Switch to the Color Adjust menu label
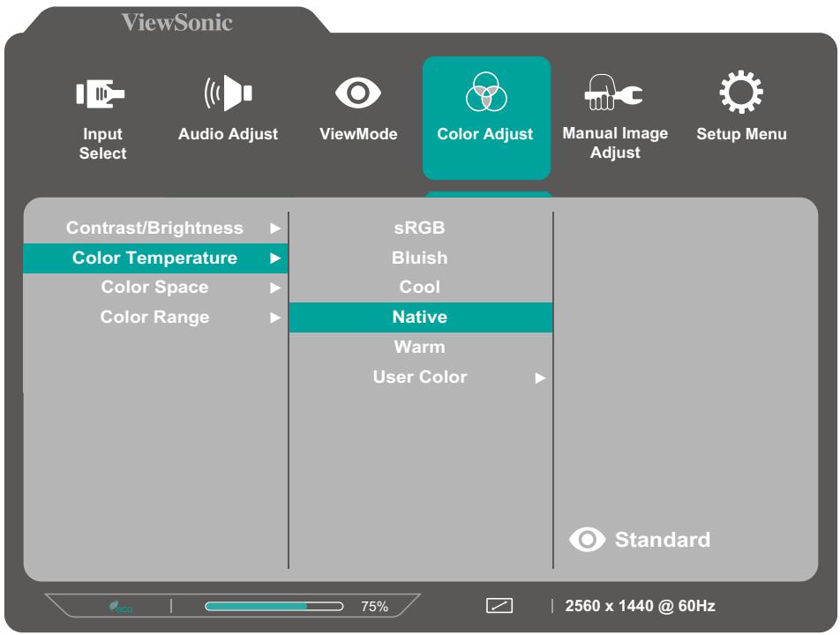This screenshot has width=840, height=635. (x=484, y=134)
